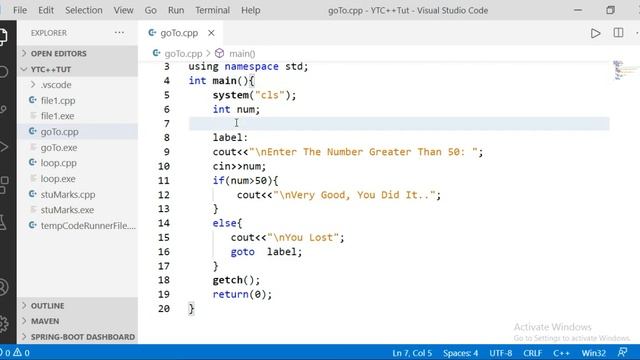Viewport: 640px width, 360px height.
Task: Close the goTo.cpp tab
Action: [211, 33]
